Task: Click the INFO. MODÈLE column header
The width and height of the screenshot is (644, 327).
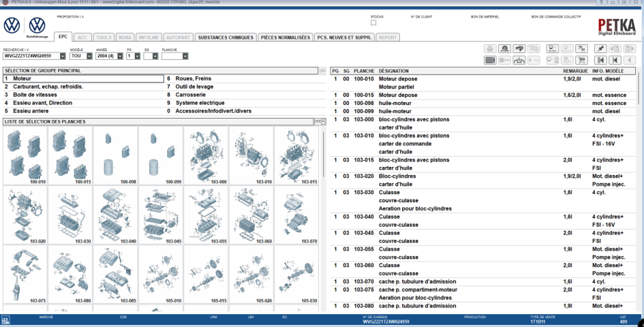Action: 607,71
